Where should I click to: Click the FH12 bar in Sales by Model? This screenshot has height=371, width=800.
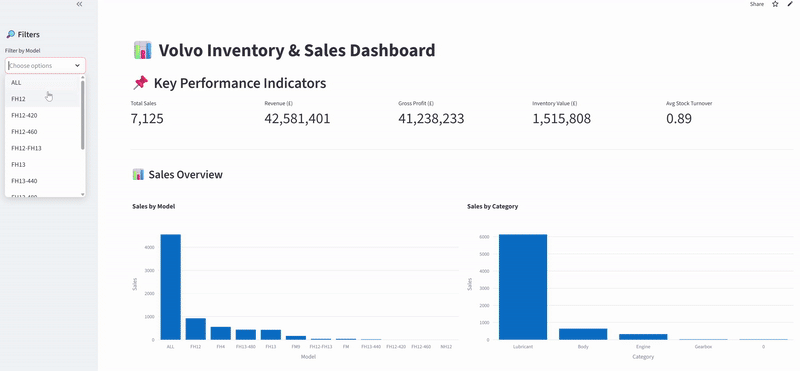pos(195,329)
